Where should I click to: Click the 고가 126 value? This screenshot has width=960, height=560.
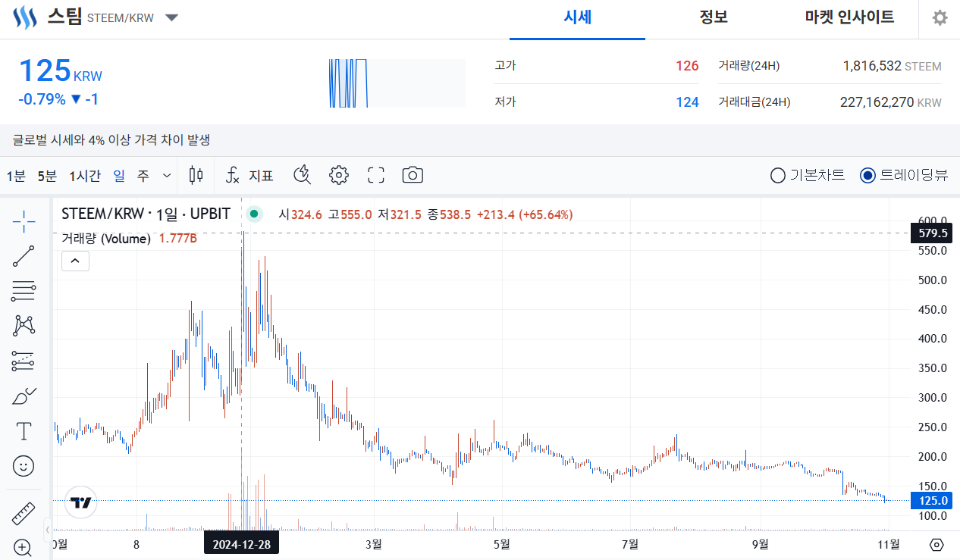click(x=687, y=66)
